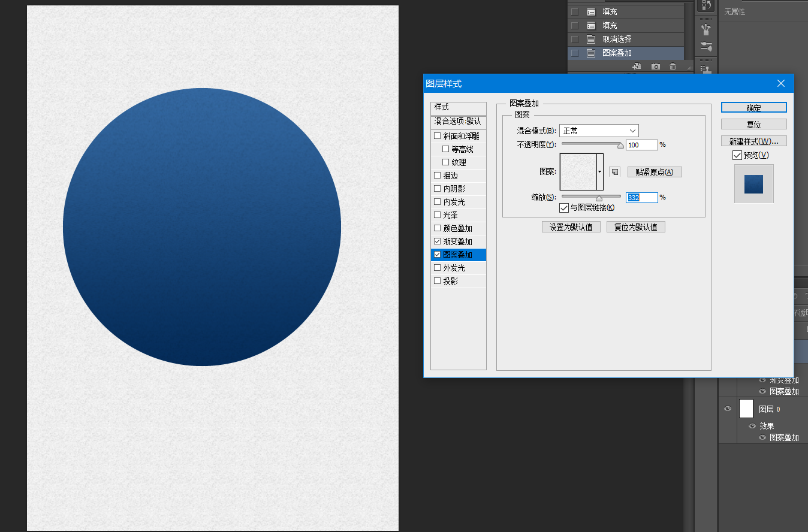Open the History collapsed panel icon

coord(707,5)
